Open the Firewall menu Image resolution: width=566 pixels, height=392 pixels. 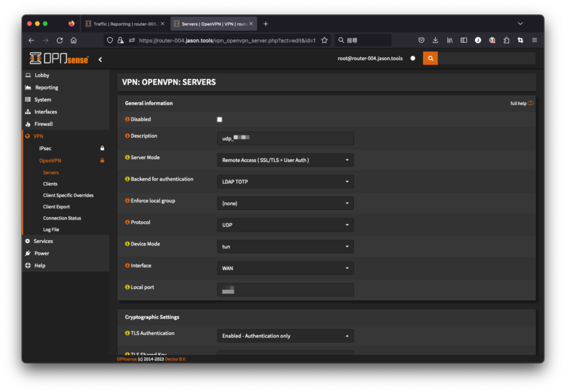click(66, 124)
